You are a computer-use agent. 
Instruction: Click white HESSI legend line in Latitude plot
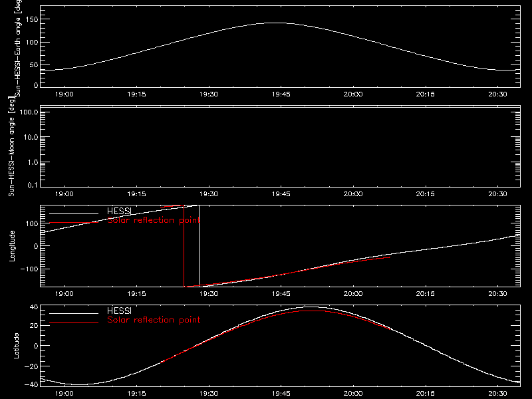(x=74, y=313)
